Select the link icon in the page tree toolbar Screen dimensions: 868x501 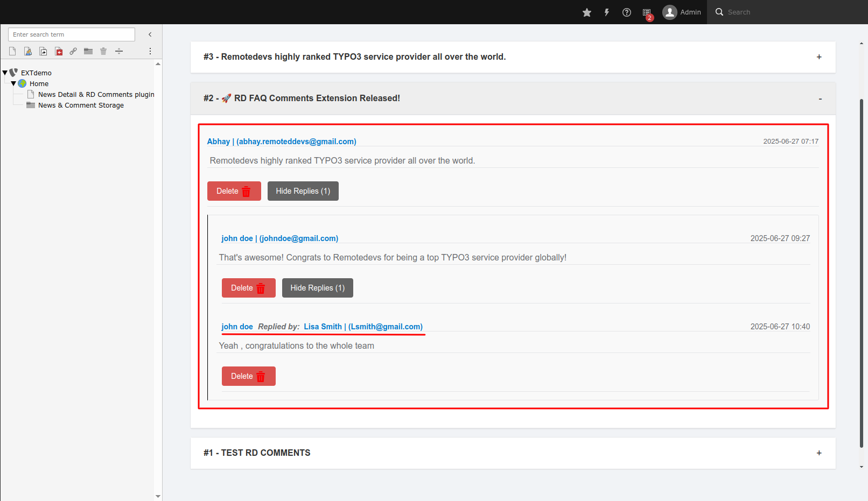click(x=73, y=51)
